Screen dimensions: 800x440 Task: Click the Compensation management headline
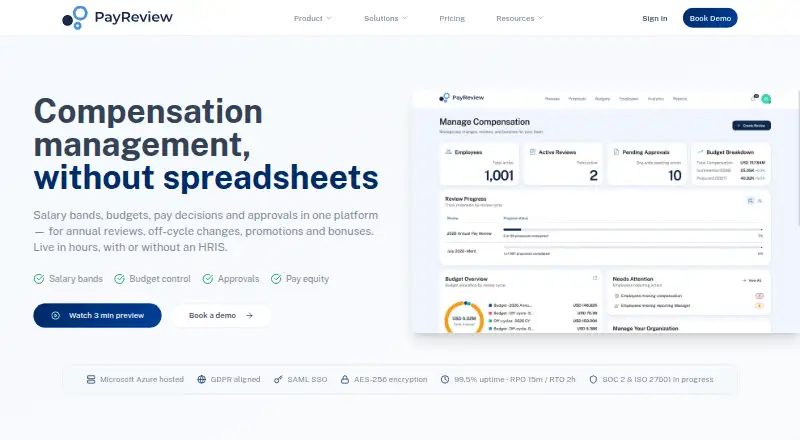[148, 128]
